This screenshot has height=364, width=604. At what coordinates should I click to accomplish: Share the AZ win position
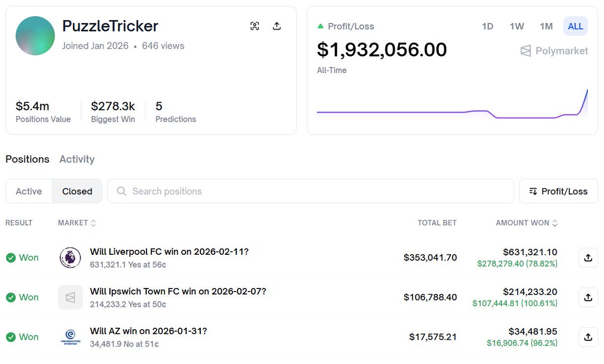[588, 337]
